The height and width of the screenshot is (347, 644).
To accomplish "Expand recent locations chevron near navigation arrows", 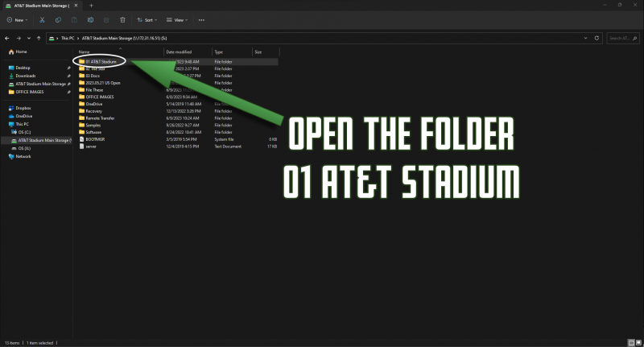I will pos(29,38).
